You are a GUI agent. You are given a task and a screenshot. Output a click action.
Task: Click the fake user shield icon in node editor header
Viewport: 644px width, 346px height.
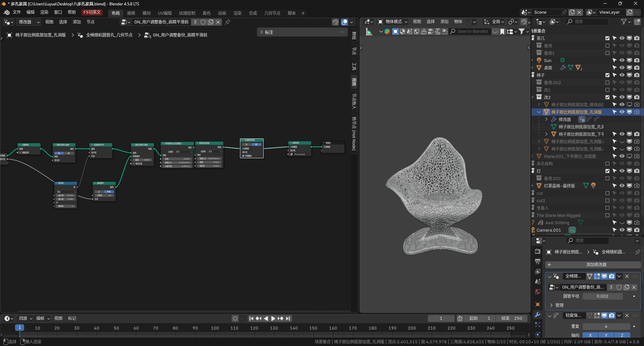pos(203,22)
